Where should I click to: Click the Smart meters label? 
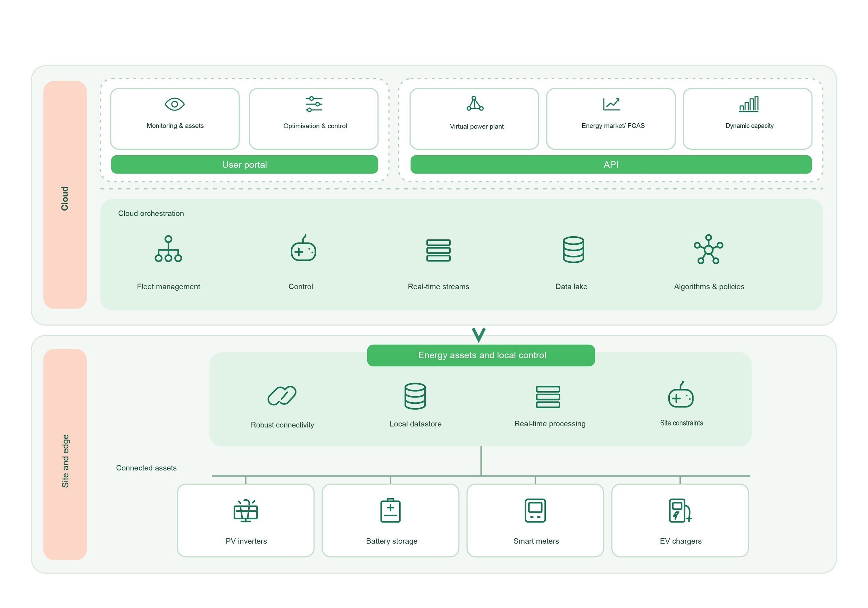click(536, 541)
